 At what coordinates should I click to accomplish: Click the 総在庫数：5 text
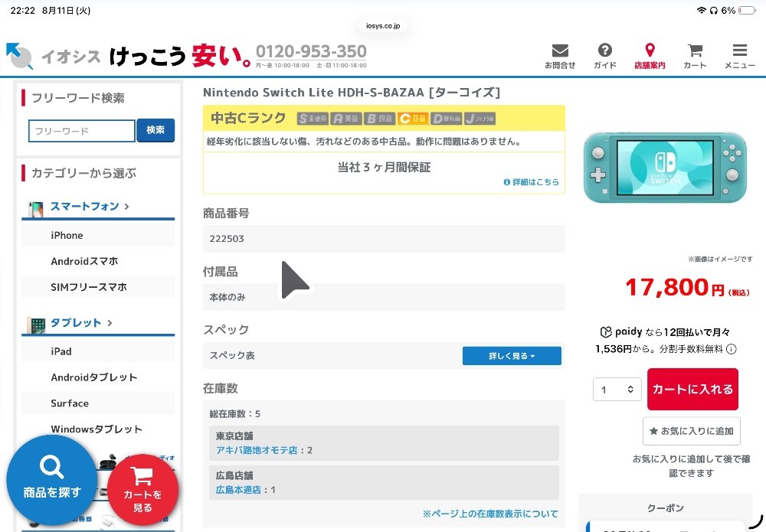235,414
